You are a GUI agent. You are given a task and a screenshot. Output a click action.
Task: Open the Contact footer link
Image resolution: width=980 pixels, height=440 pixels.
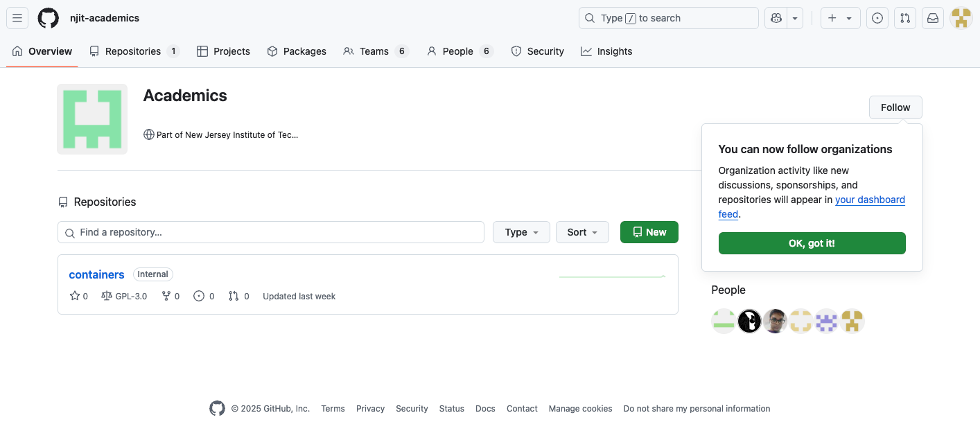coord(522,409)
